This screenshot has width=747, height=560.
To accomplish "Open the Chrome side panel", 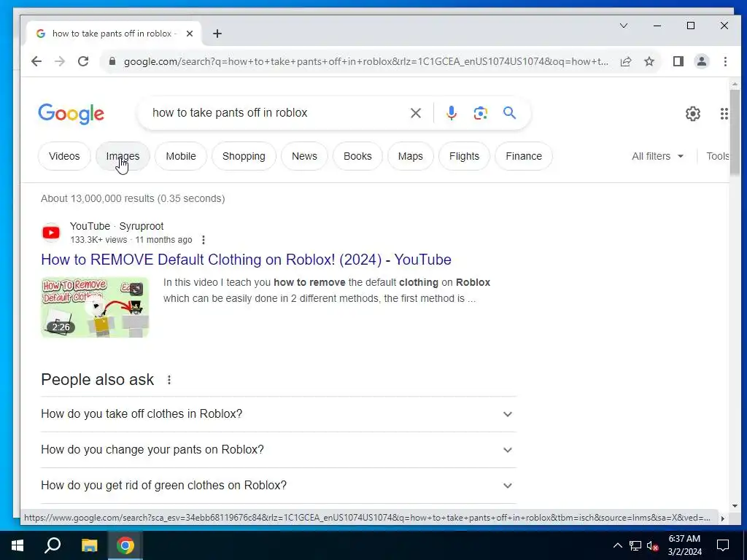I will click(678, 61).
